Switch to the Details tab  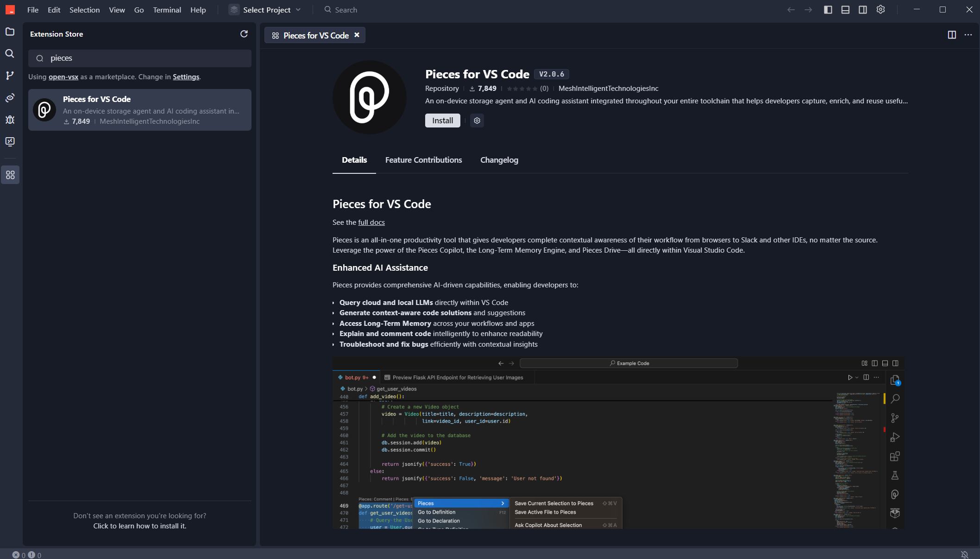coord(354,160)
